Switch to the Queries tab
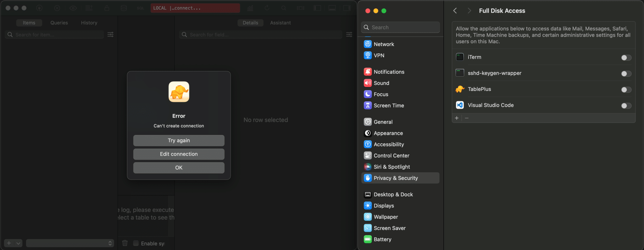Viewport: 644px width, 250px height. coord(59,23)
